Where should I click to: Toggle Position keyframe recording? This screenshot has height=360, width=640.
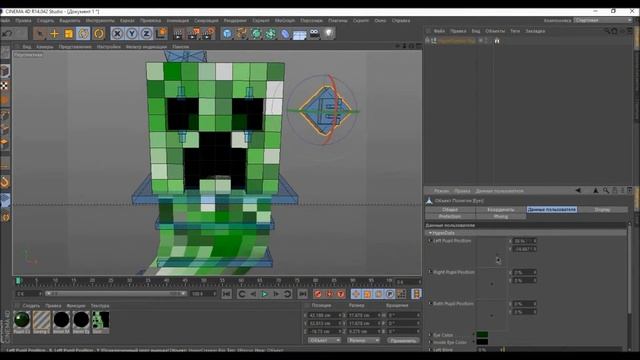[x=356, y=294]
